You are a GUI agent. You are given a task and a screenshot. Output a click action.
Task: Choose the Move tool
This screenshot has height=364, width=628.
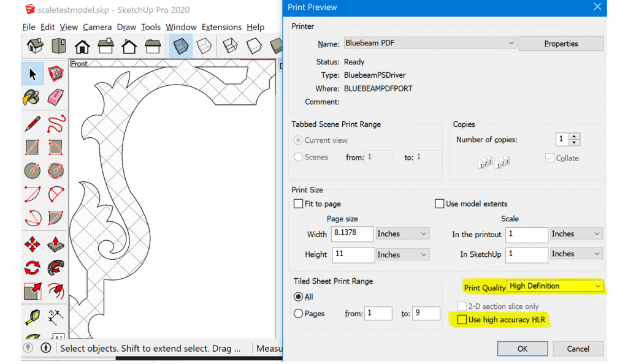(32, 244)
